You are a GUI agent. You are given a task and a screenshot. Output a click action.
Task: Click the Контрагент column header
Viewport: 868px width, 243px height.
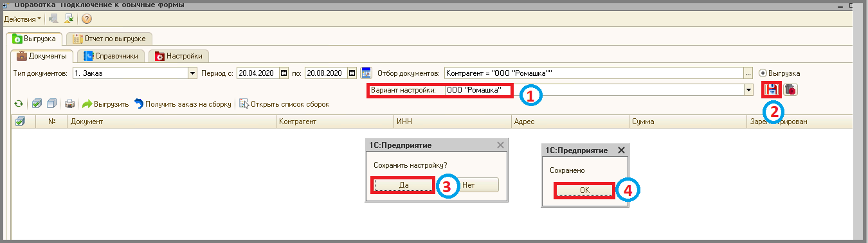(x=335, y=121)
